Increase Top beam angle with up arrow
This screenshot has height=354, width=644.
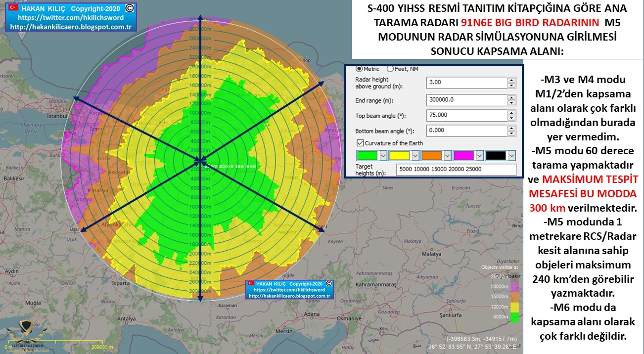(x=511, y=112)
